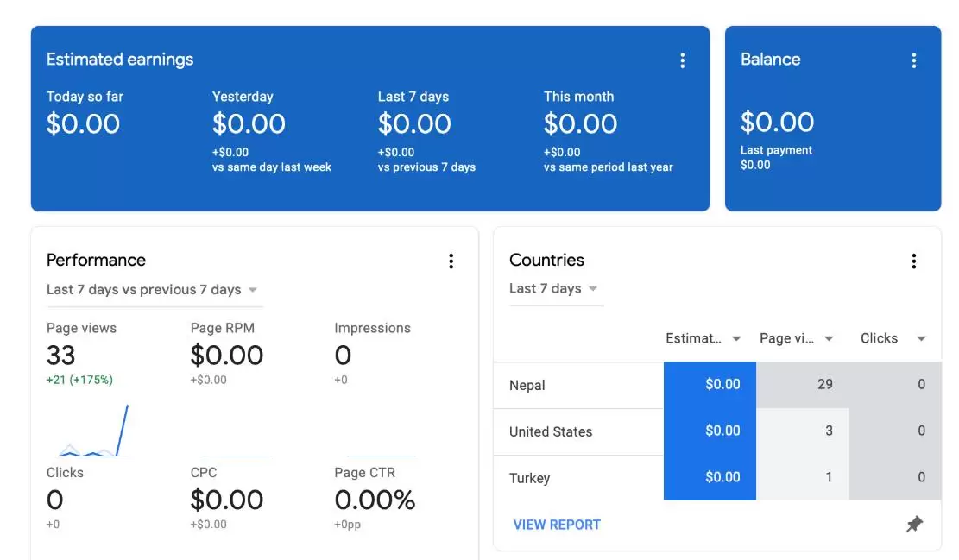
Task: Click the VIEW REPORT link
Action: tap(557, 525)
